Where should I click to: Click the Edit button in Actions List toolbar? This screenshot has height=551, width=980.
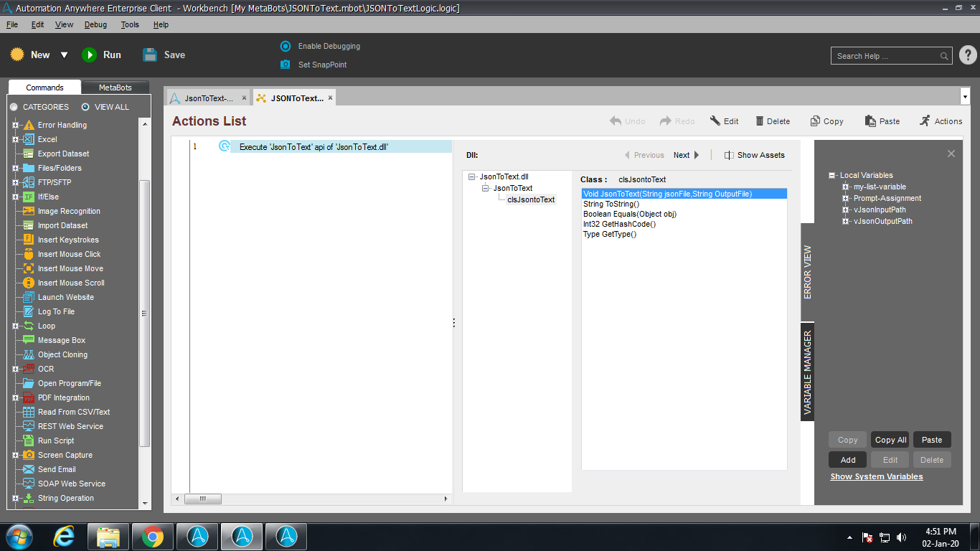(724, 121)
